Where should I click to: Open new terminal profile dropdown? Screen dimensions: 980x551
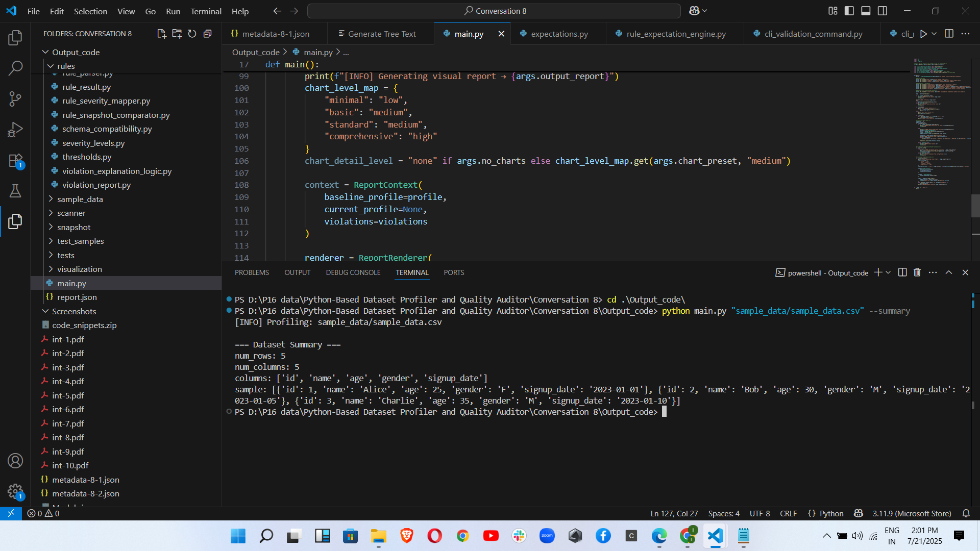point(889,272)
